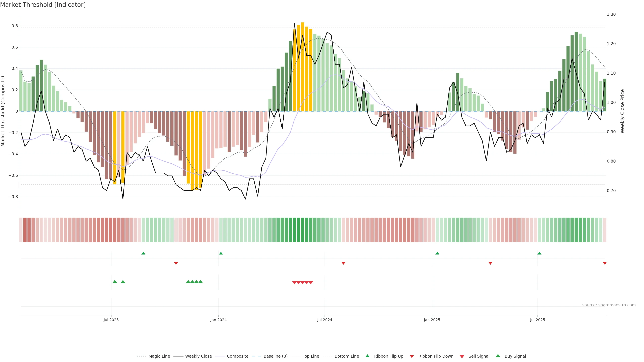Screen dimensions: 644x362
Task: Click Ribbon Flip Up legend triangle
Action: tap(367, 356)
